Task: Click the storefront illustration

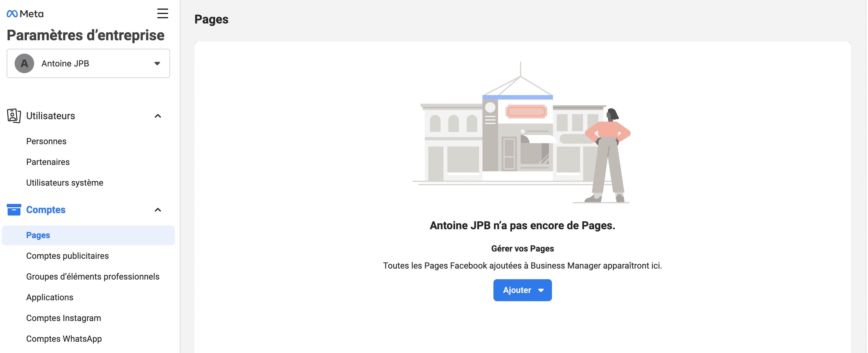Action: (x=521, y=133)
